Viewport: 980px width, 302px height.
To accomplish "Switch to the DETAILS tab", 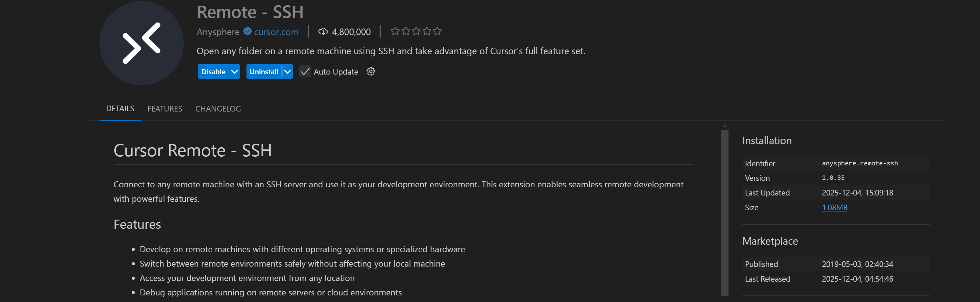I will 120,108.
